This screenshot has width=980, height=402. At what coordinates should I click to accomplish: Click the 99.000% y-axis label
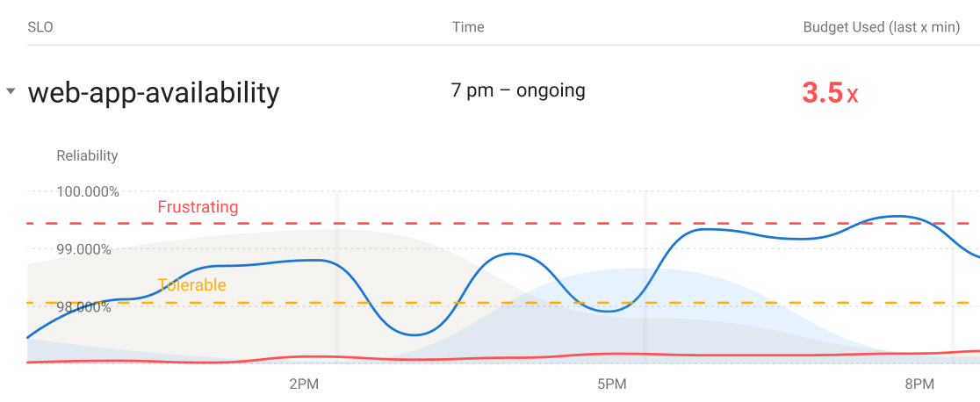pyautogui.click(x=83, y=249)
